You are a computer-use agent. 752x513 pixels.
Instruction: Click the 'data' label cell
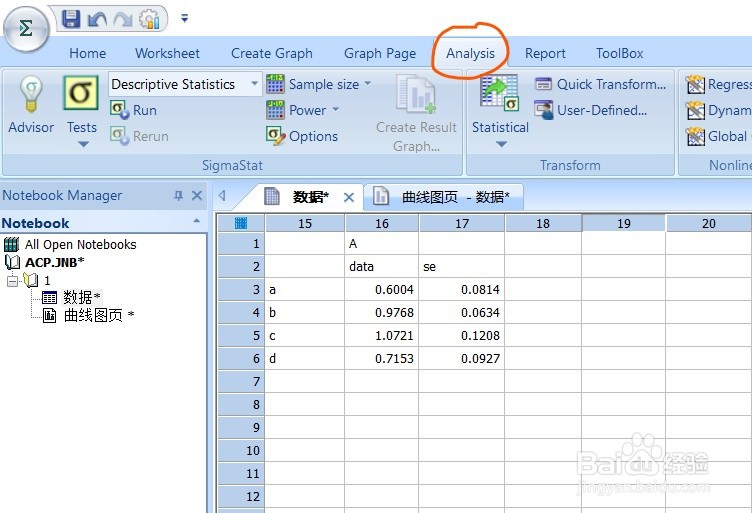[x=382, y=267]
